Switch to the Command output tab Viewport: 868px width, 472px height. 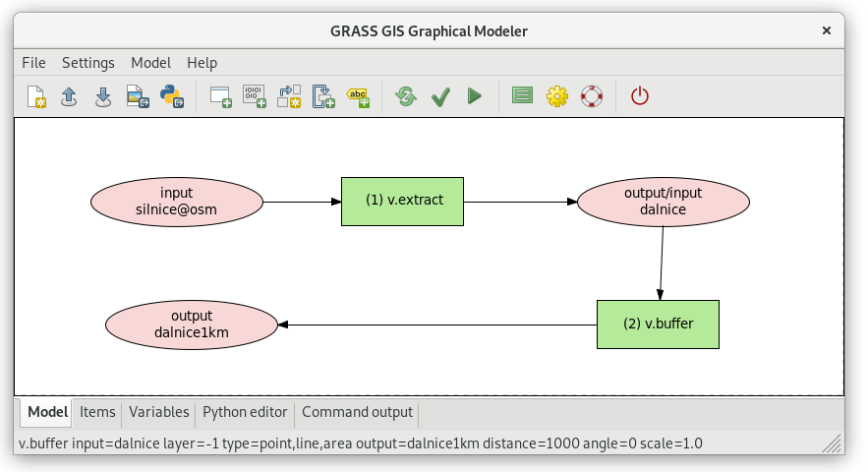[357, 412]
